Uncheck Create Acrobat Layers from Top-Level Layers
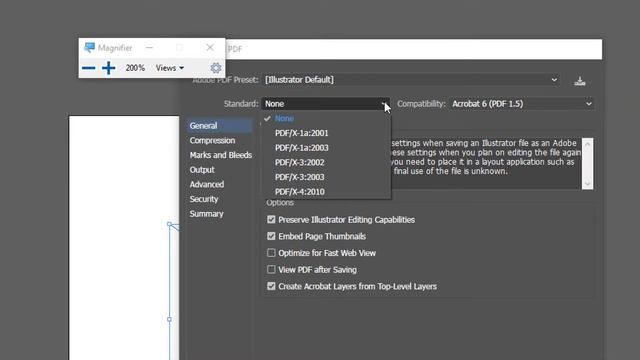Screen dimensions: 640x360 [x=271, y=287]
